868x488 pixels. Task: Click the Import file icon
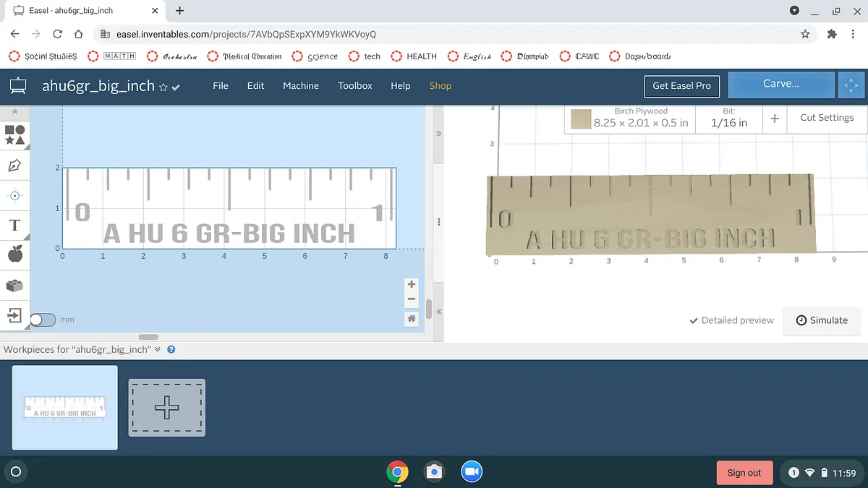point(14,315)
